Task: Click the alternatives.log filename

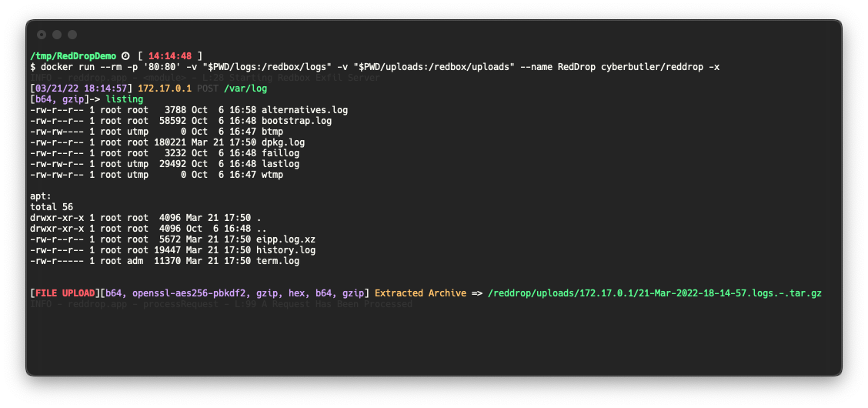Action: click(305, 110)
